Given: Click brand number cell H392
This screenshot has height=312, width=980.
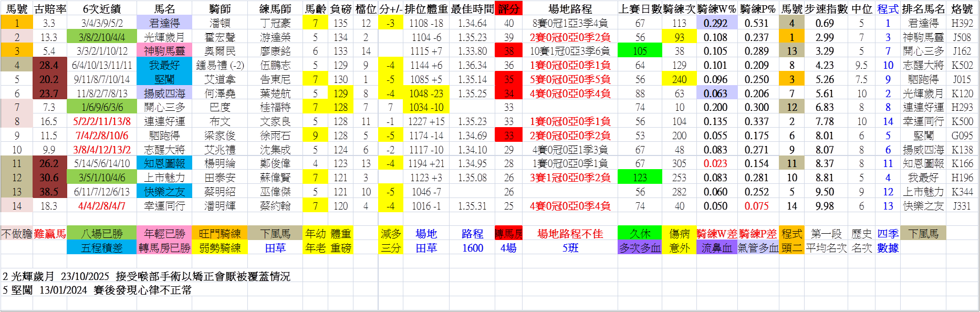Looking at the screenshot, I should 962,23.
